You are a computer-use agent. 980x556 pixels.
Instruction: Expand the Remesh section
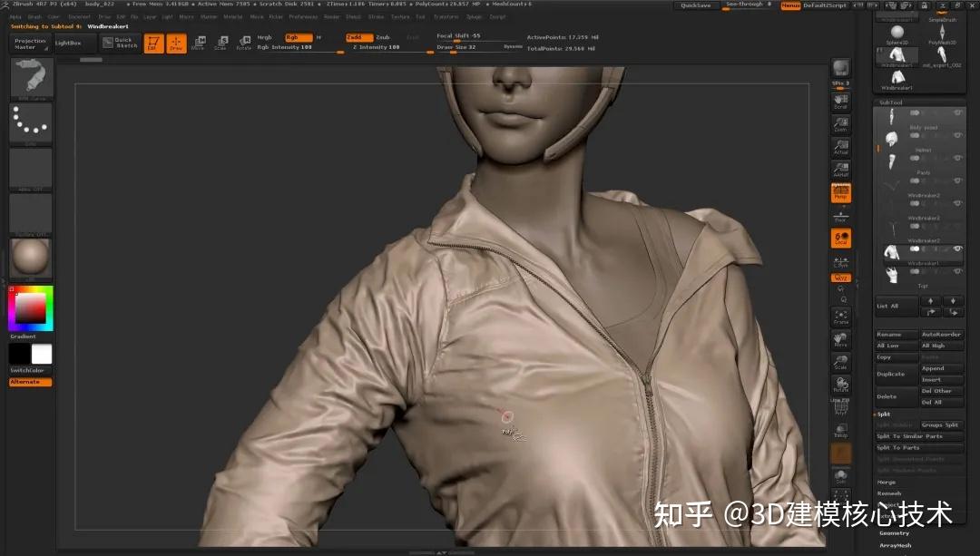coord(888,493)
